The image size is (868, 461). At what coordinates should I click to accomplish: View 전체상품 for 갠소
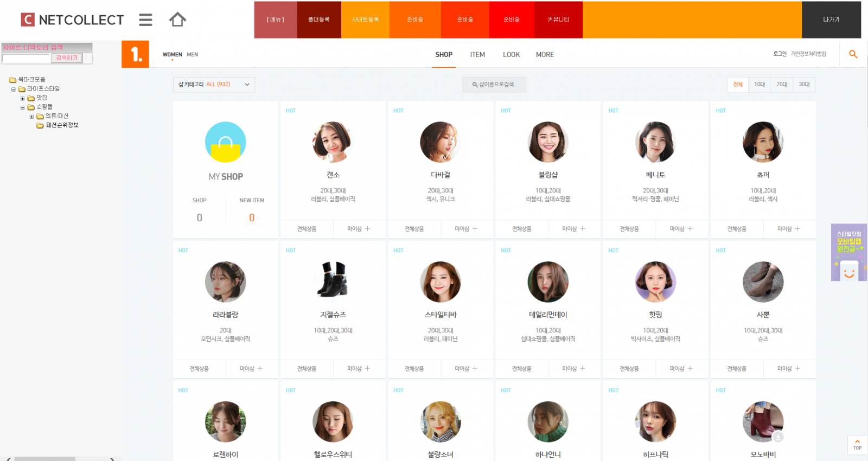tap(307, 229)
